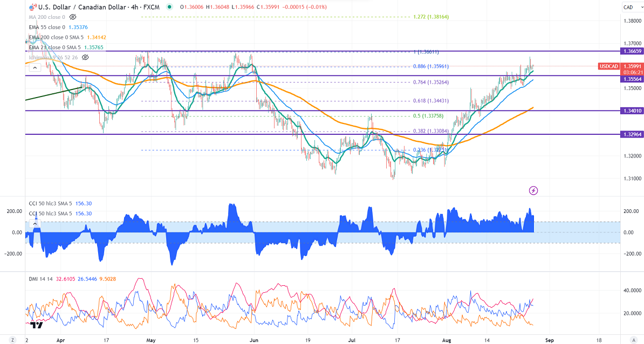
Task: Click the 1.36659 horizontal line price label
Action: tap(632, 51)
